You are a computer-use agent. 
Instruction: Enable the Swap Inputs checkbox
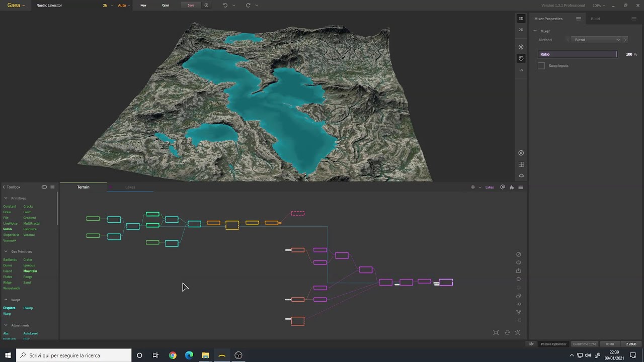[541, 66]
